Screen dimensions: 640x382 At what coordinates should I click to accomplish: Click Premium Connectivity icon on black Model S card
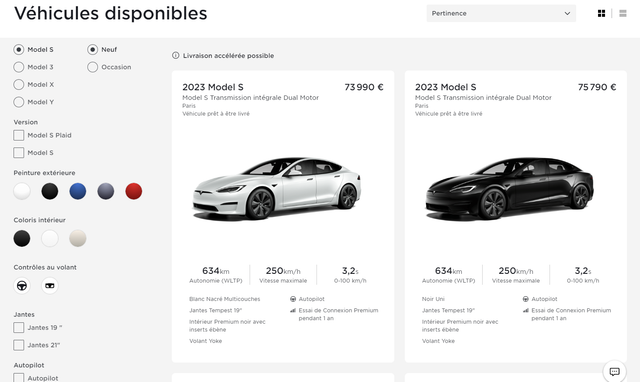[x=526, y=311]
